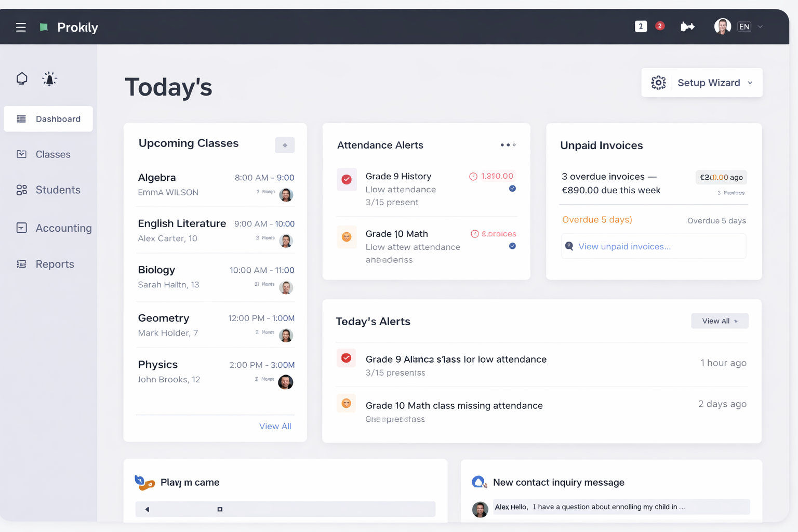This screenshot has width=798, height=532.
Task: Open Students in the sidebar
Action: [x=58, y=190]
